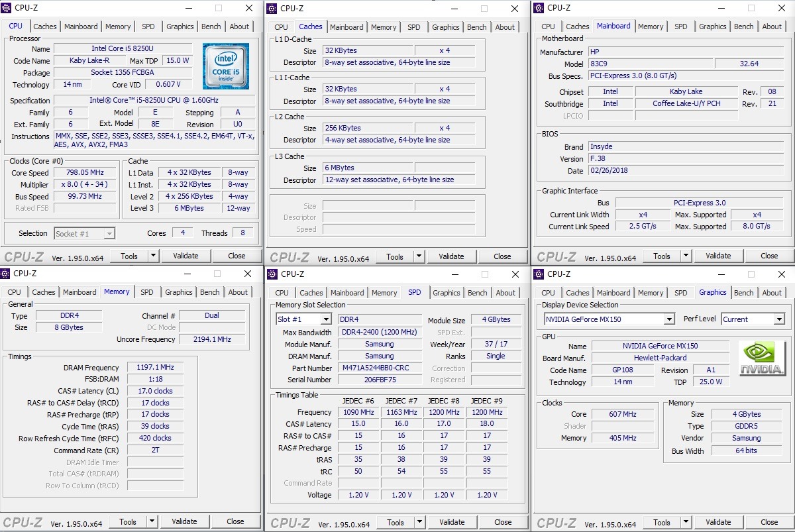Click CPU-Z title icon in SPD tab window
The width and height of the screenshot is (795, 532).
[x=272, y=274]
